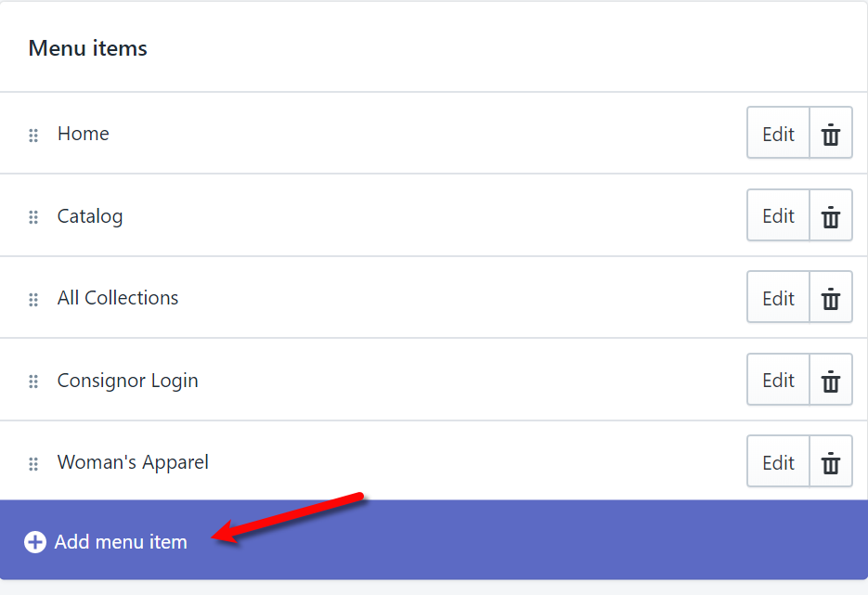The width and height of the screenshot is (868, 595).
Task: Select the Catalog item label
Action: point(90,216)
